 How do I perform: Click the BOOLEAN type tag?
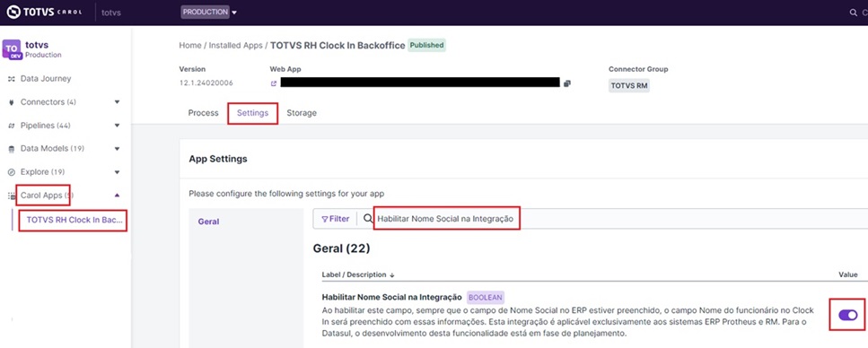click(486, 297)
